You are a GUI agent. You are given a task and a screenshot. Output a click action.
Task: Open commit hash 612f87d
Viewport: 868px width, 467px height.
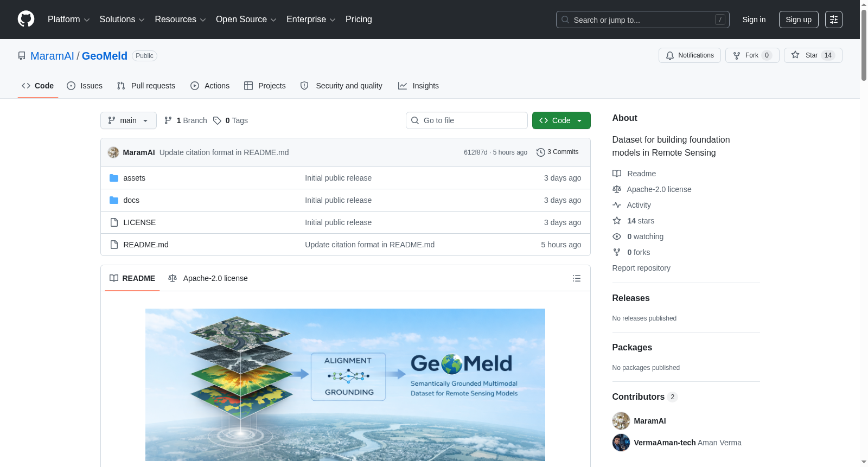(475, 152)
